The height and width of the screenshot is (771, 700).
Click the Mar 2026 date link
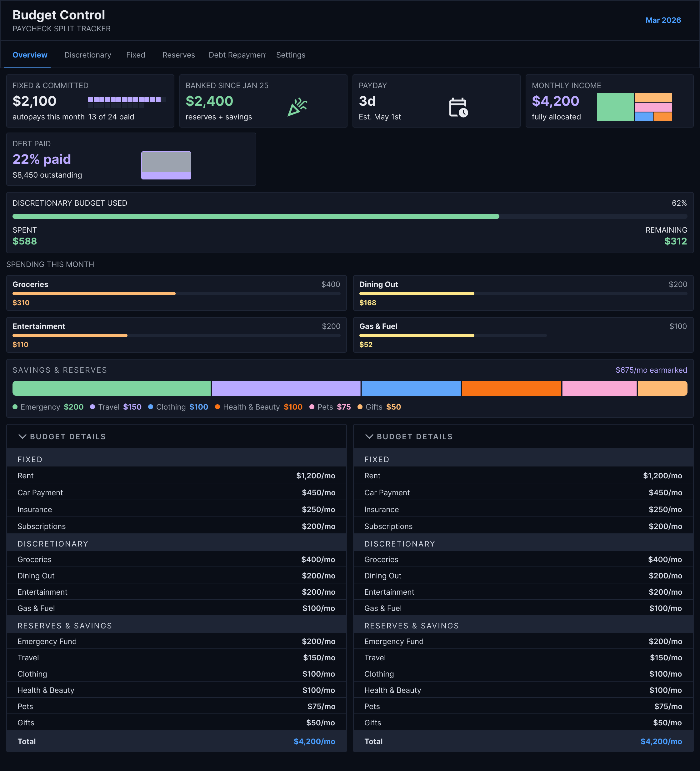point(663,20)
